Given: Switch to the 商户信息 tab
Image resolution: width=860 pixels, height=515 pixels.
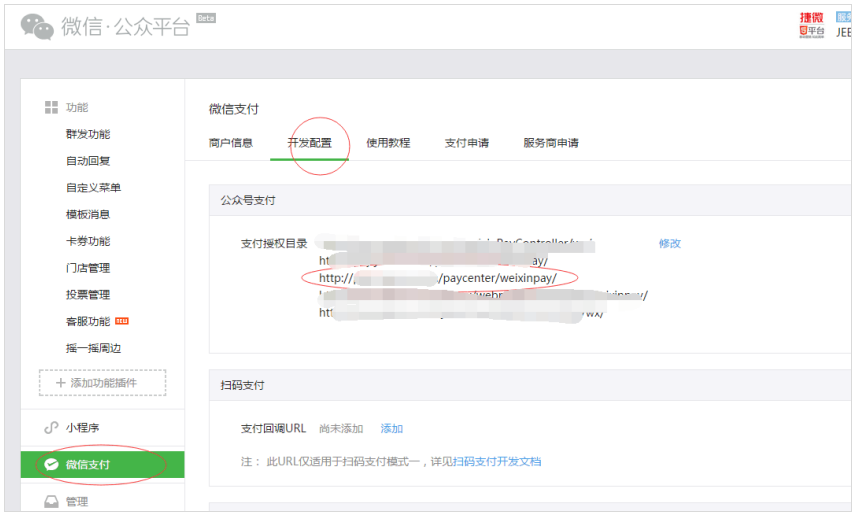Looking at the screenshot, I should 231,143.
